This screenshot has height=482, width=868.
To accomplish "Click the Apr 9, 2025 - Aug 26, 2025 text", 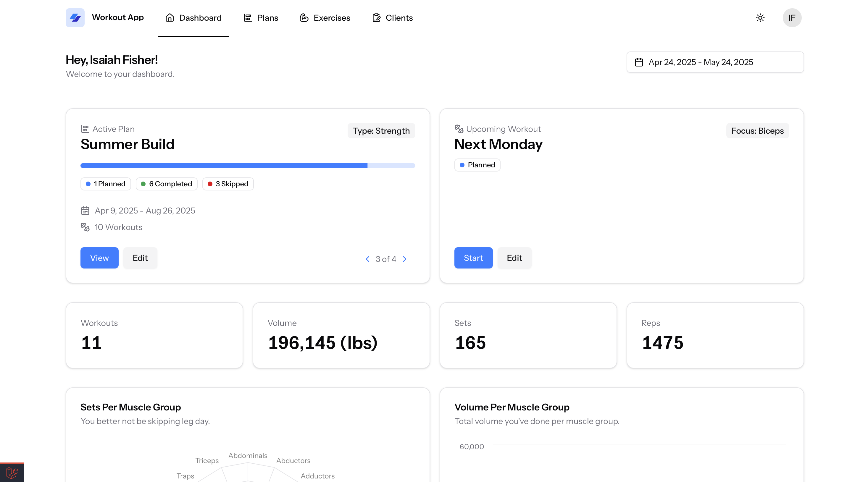I will click(145, 211).
